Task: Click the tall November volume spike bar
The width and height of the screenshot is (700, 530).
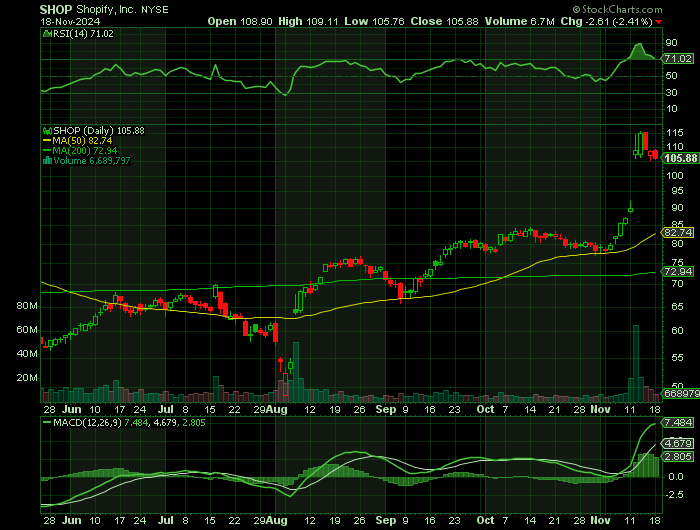Action: (636, 363)
